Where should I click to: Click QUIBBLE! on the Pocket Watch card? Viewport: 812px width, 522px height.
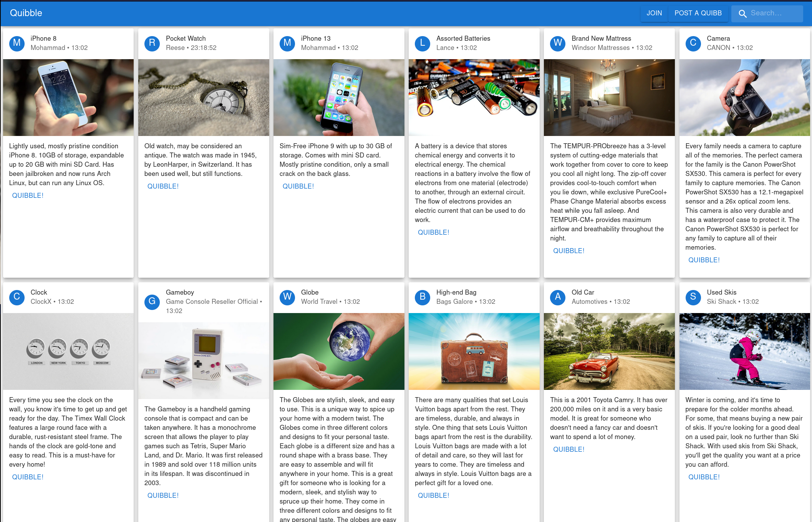[163, 186]
